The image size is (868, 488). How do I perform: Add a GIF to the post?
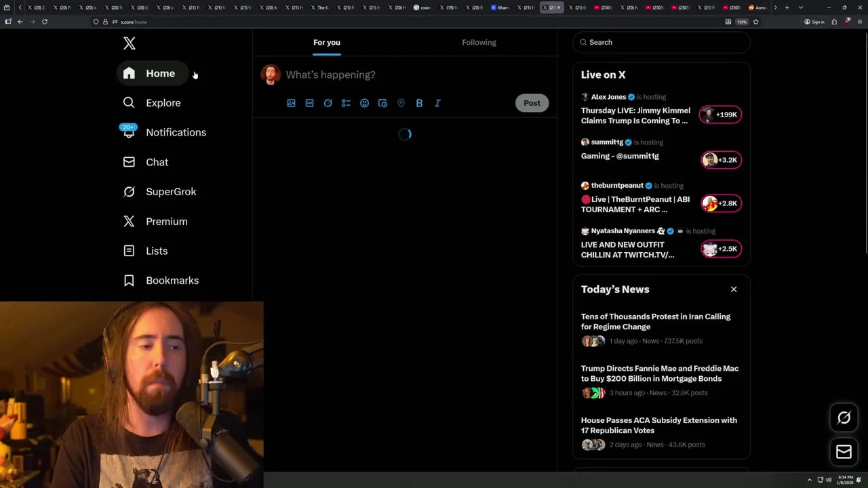point(309,103)
